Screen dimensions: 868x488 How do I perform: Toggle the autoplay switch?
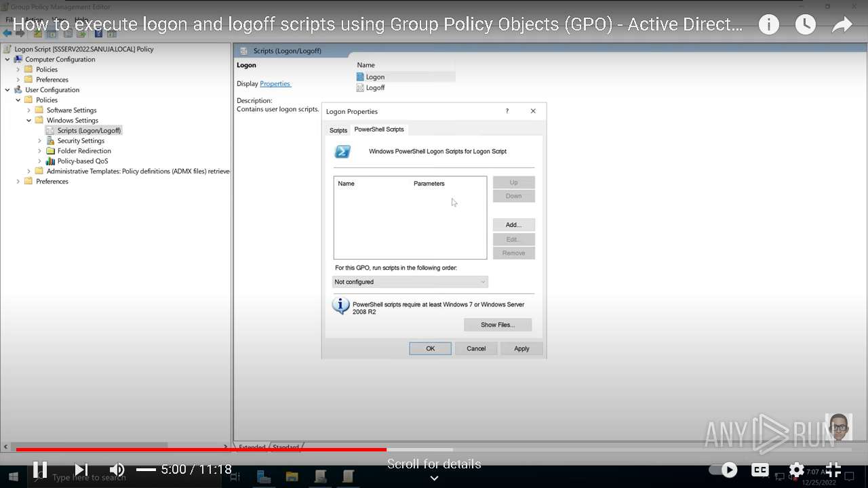tap(723, 469)
